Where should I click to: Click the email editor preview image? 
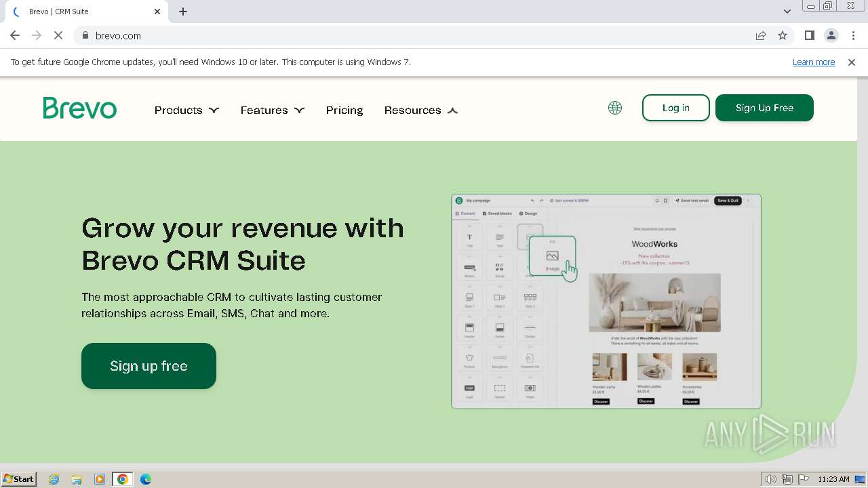pos(606,302)
